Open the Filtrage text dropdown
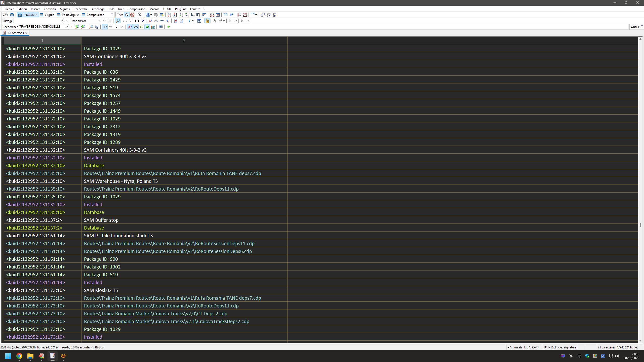This screenshot has width=644, height=362. click(x=61, y=21)
